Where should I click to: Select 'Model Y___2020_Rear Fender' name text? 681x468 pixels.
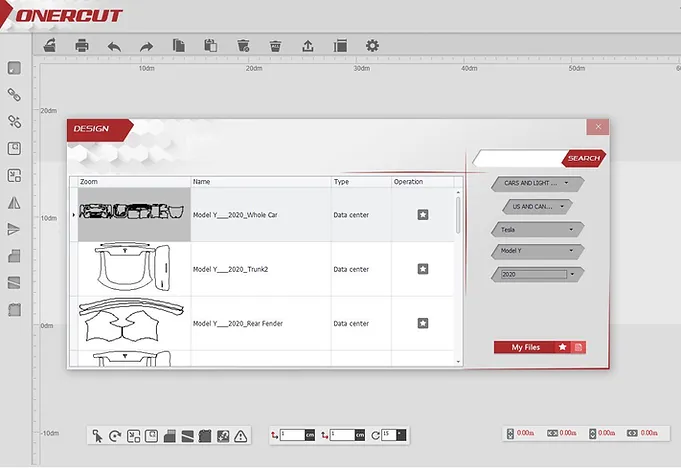(x=238, y=323)
